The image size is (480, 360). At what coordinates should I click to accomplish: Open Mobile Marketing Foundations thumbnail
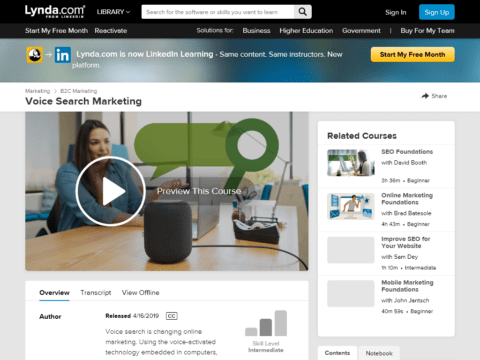coord(351,293)
